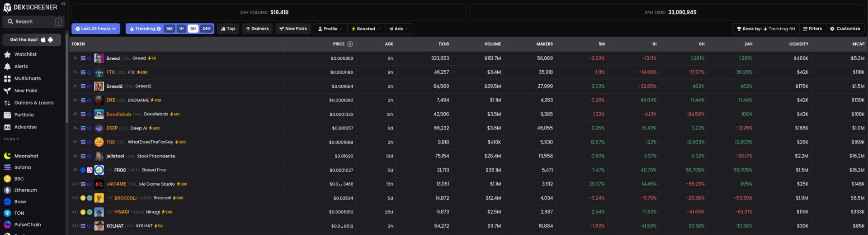
Task: Click the DEX Screener owl logo
Action: click(7, 8)
